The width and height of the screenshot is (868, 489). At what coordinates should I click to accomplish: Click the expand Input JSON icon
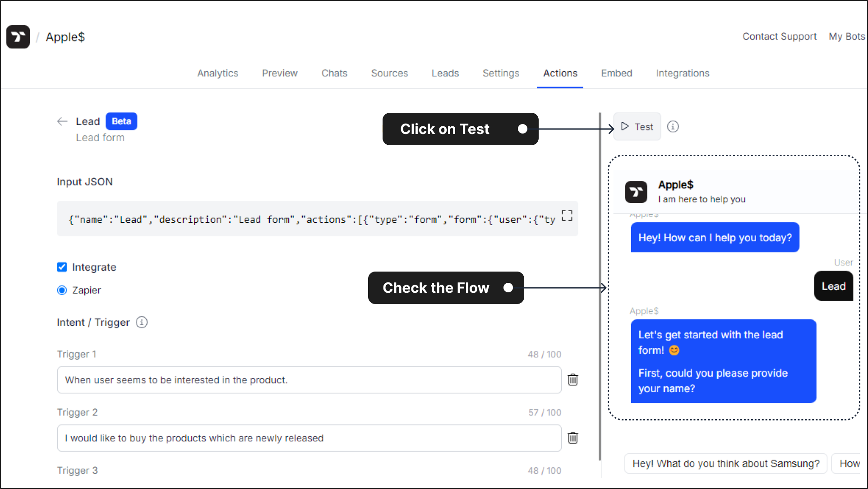[566, 216]
